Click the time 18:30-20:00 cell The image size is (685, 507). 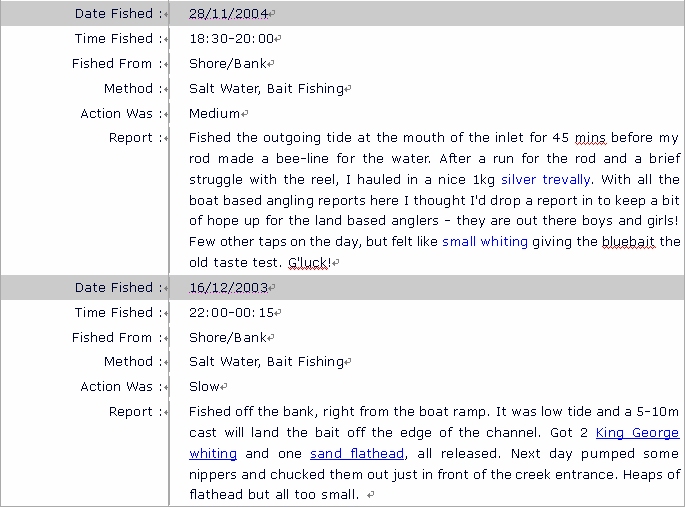click(x=232, y=38)
